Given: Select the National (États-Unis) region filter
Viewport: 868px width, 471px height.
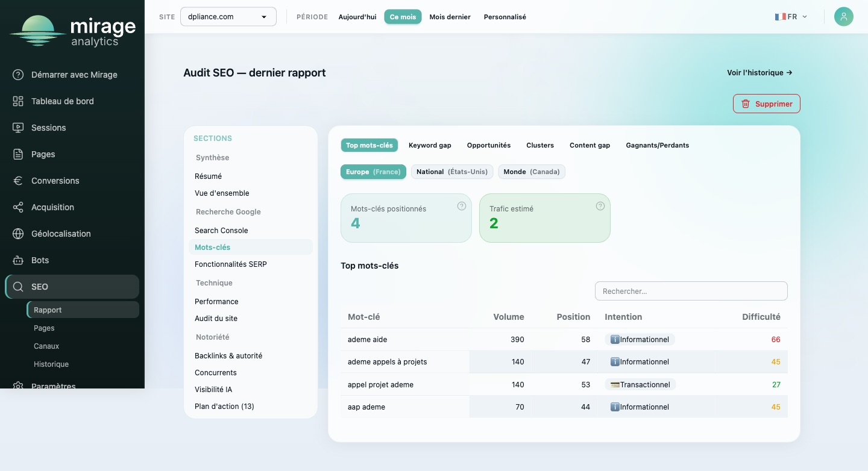Looking at the screenshot, I should coord(452,172).
